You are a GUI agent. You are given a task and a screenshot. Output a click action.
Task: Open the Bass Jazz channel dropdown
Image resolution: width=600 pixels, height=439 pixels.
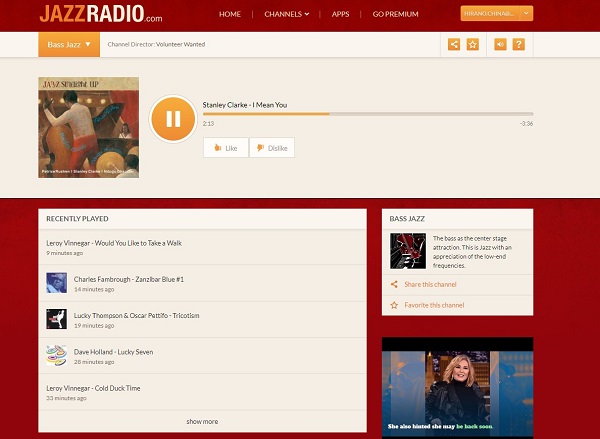69,44
